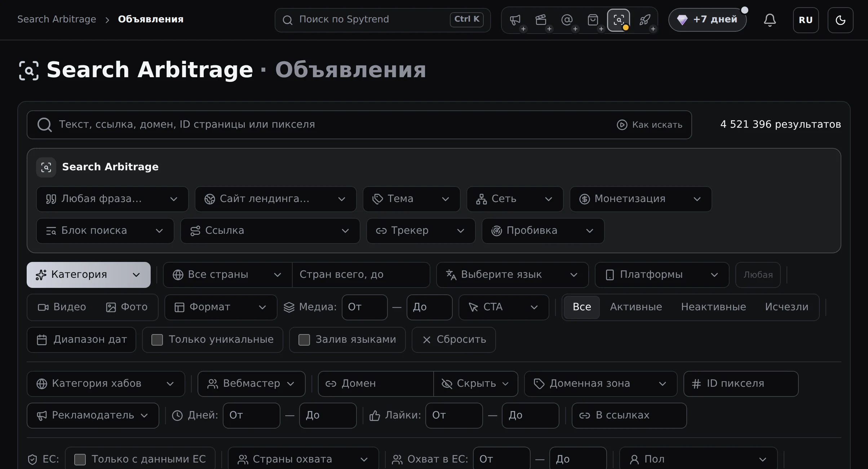Switch language via RU button
The height and width of the screenshot is (469, 868).
click(x=806, y=20)
